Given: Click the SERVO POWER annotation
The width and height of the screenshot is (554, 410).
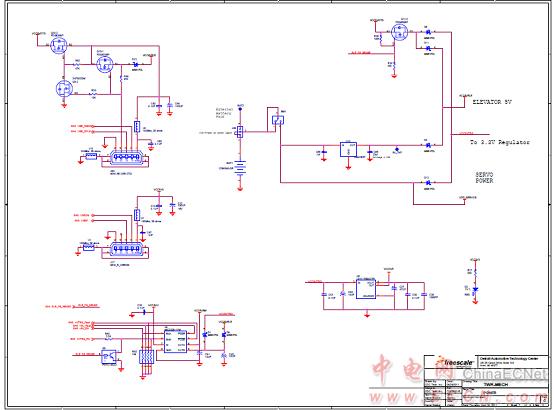Looking at the screenshot, I should (484, 178).
